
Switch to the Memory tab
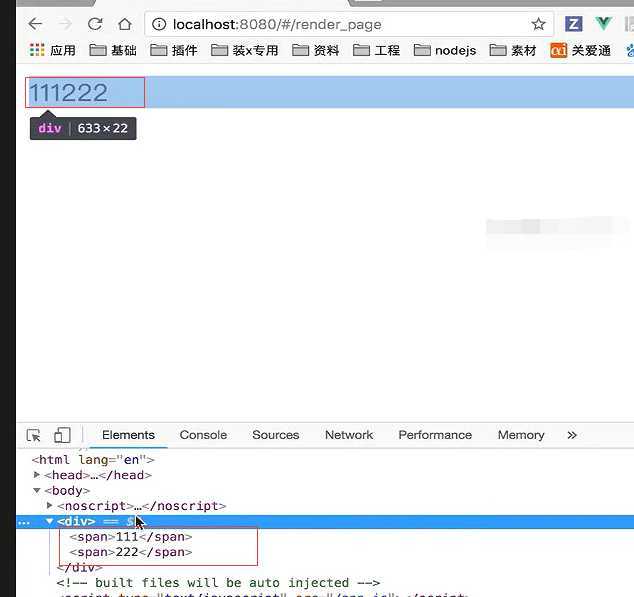(521, 435)
